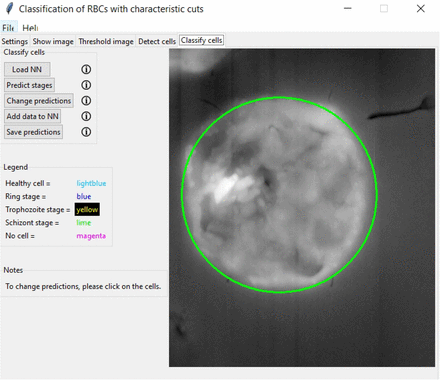Screen dimensions: 440x380
Task: Close the application window
Action: tap(421, 9)
